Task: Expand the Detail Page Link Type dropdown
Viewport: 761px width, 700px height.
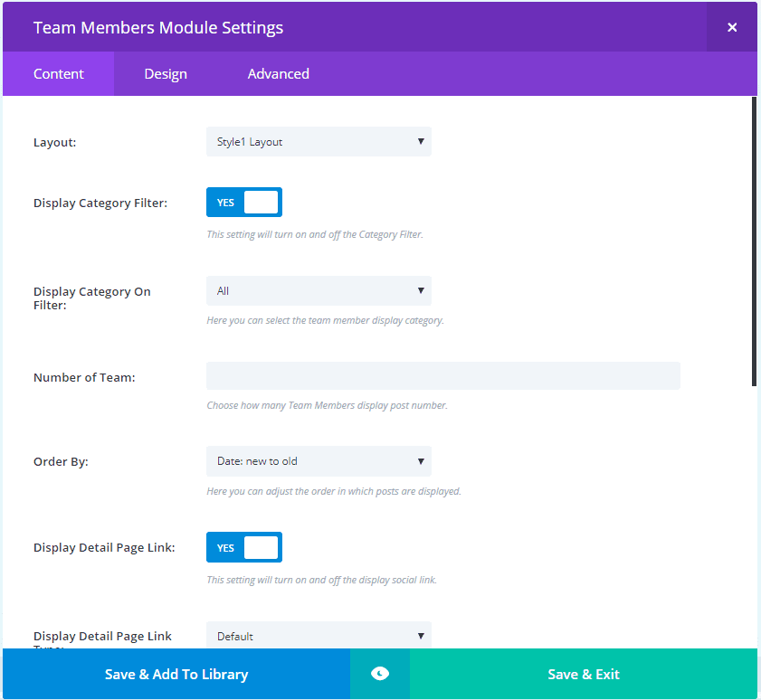Action: [319, 636]
